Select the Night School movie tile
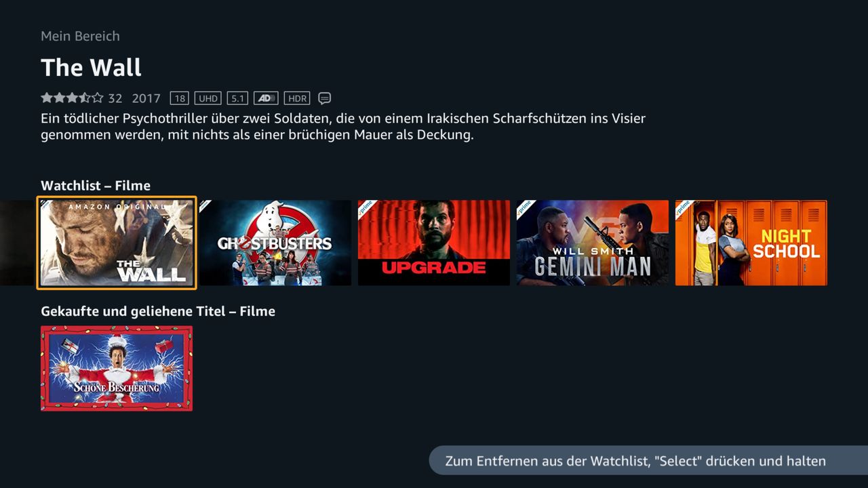Viewport: 868px width, 488px height. pos(751,243)
